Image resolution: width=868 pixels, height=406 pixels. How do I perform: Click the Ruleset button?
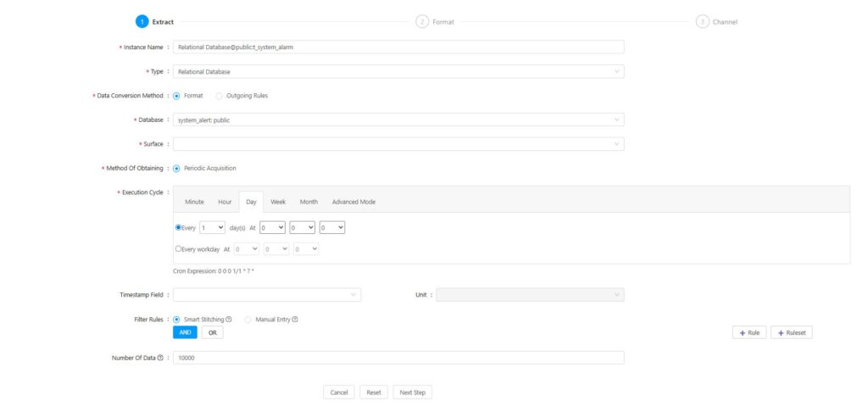(x=792, y=333)
